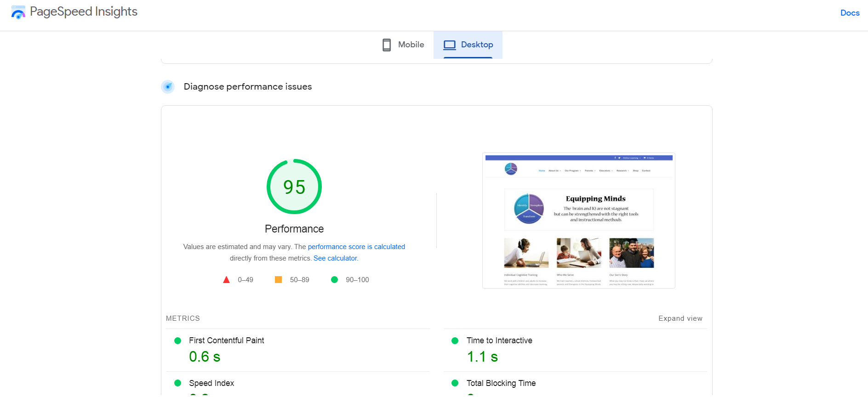The image size is (868, 397).
Task: Click the PageSpeed Insights logo icon
Action: 18,12
